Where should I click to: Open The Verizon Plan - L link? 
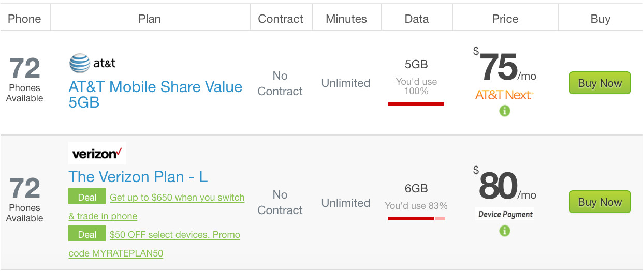(x=138, y=177)
